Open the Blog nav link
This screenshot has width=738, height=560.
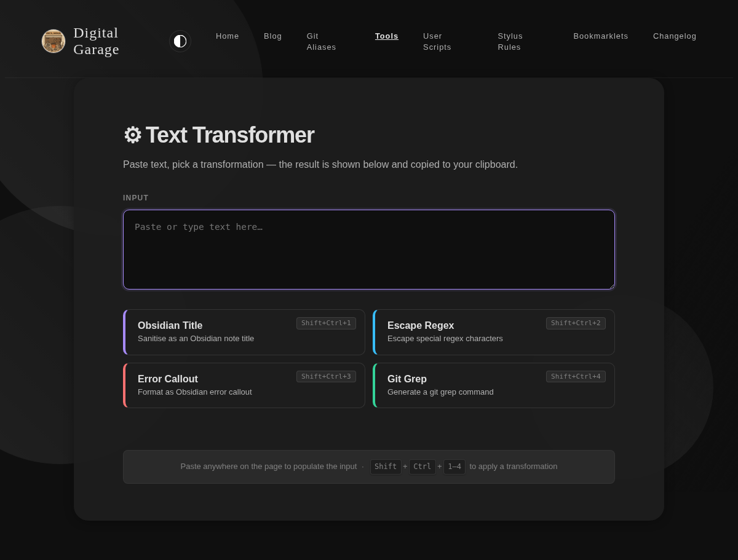273,36
